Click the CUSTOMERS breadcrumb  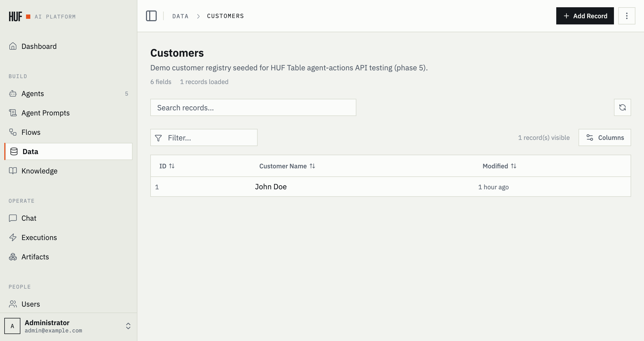click(x=225, y=16)
